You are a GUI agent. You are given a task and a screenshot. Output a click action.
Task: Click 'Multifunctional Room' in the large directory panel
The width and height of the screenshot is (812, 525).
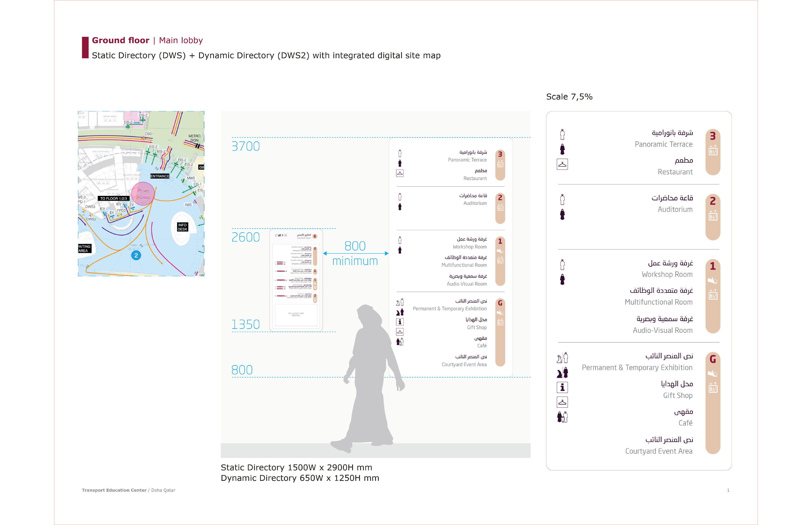tap(659, 302)
